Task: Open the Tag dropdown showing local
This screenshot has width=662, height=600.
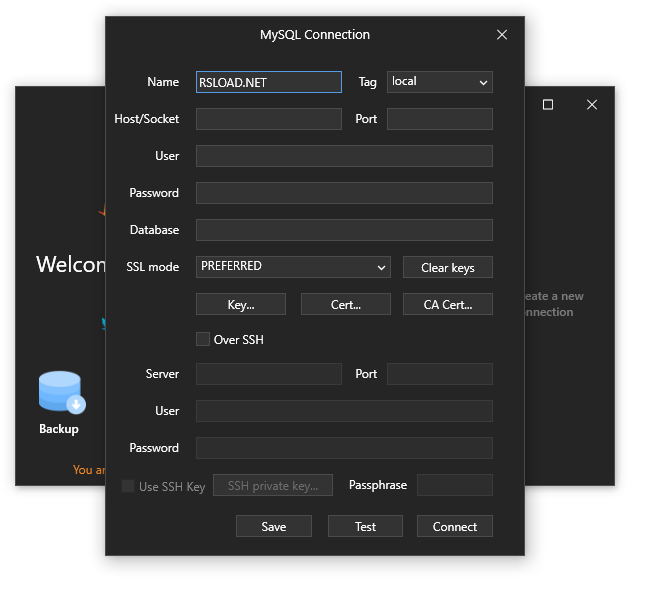Action: pos(440,82)
